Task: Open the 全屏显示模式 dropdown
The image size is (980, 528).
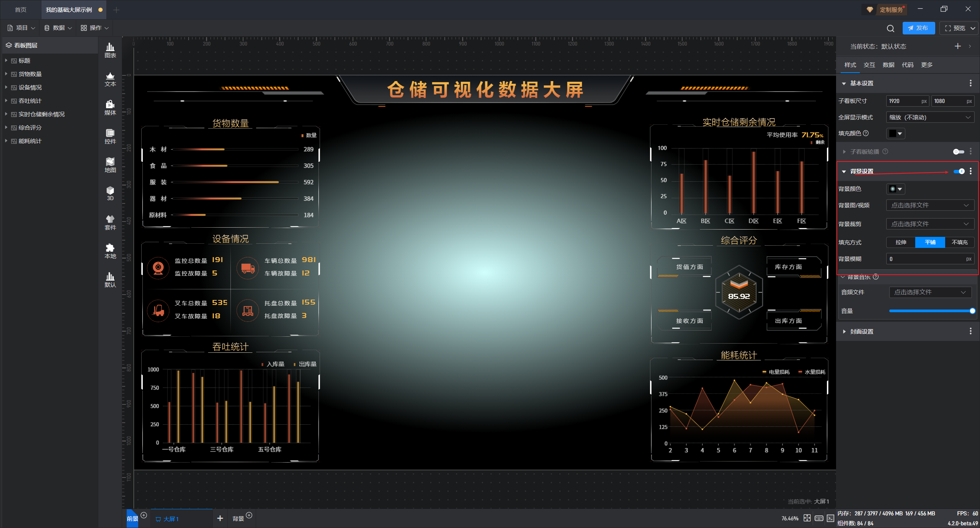Action: click(x=930, y=117)
